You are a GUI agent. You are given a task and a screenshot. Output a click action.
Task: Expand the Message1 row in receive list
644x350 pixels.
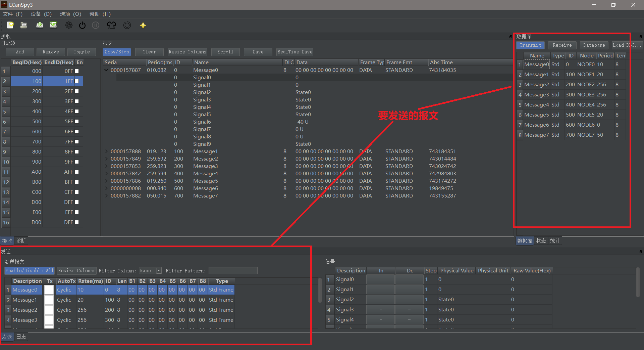[x=106, y=151]
